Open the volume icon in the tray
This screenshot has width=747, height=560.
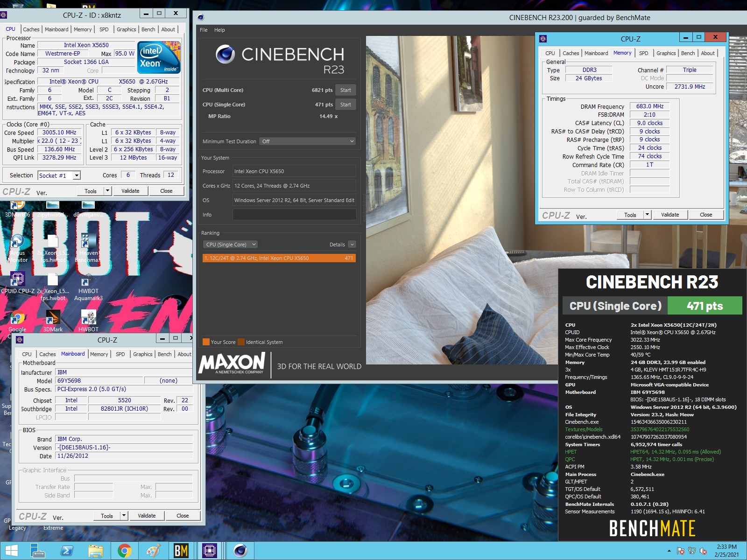[703, 551]
